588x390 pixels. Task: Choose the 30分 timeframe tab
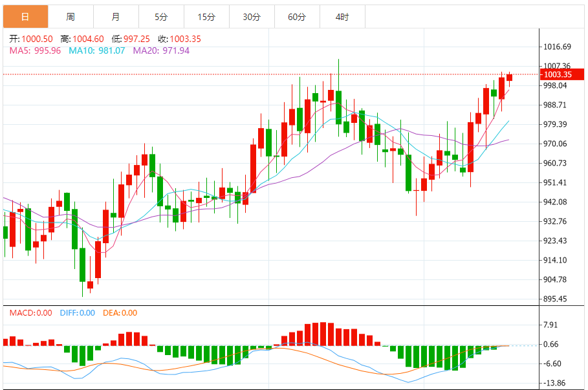[252, 17]
